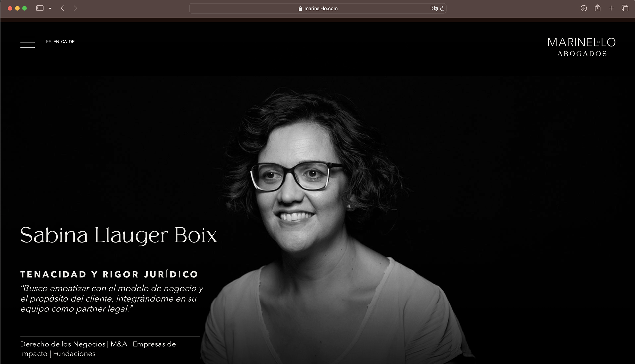Switch site language to CA
Image resolution: width=635 pixels, height=364 pixels.
coord(64,42)
